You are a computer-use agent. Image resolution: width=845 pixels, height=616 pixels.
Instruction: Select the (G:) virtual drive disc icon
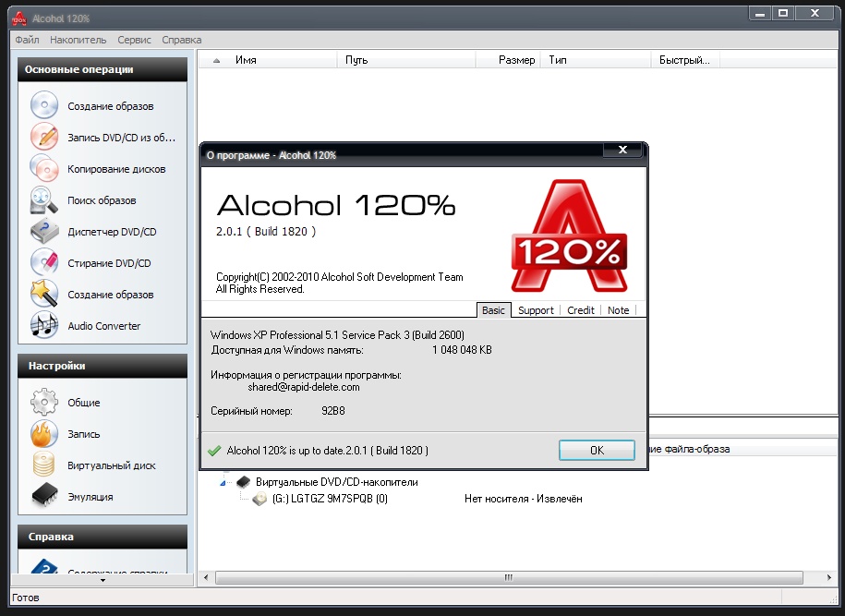point(260,499)
